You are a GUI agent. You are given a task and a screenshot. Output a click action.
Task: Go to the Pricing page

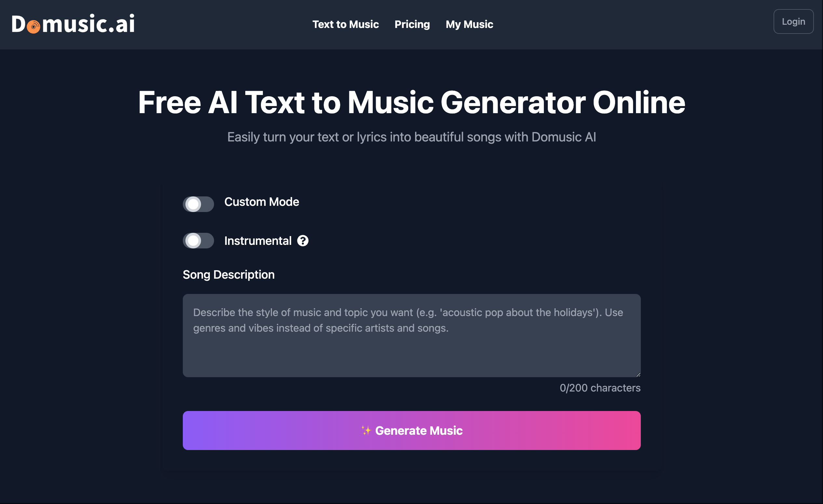[412, 24]
